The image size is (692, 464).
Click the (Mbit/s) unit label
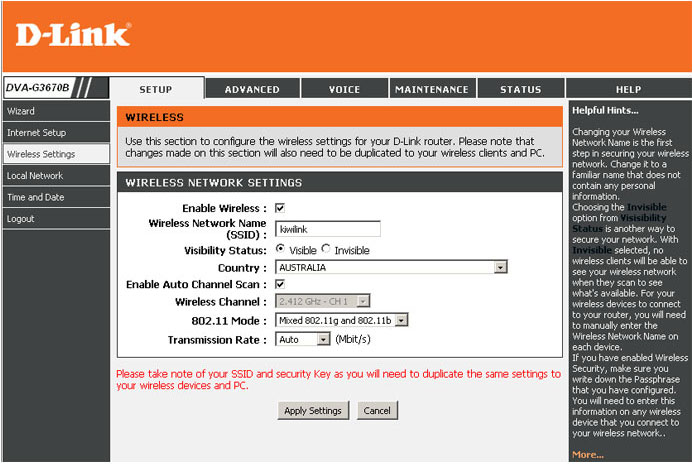coord(353,339)
